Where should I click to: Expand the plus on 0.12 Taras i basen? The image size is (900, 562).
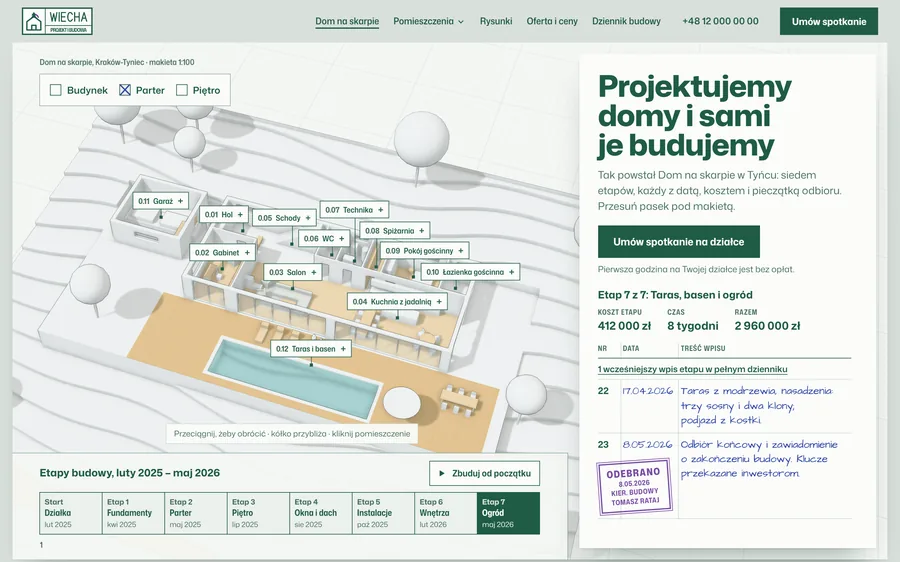point(343,349)
